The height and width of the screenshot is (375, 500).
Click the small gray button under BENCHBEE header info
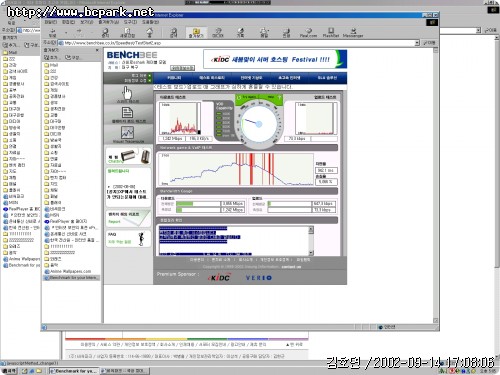click(x=182, y=68)
